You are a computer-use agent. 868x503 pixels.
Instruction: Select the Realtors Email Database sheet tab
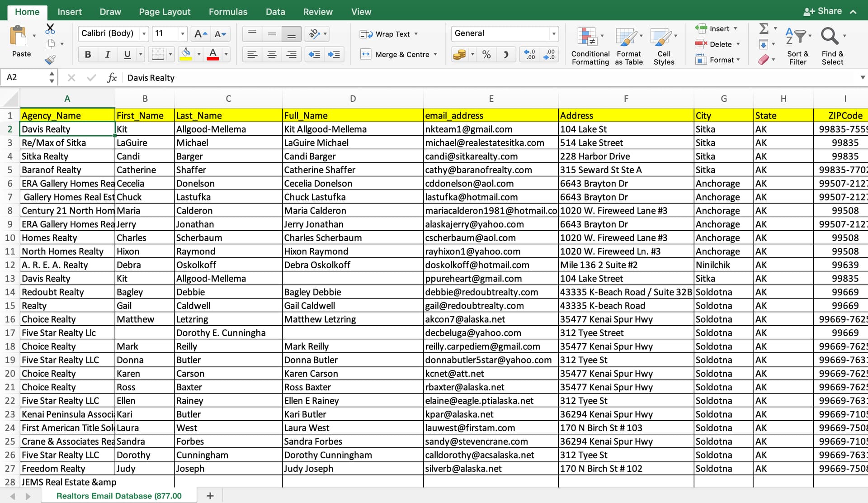(x=119, y=496)
